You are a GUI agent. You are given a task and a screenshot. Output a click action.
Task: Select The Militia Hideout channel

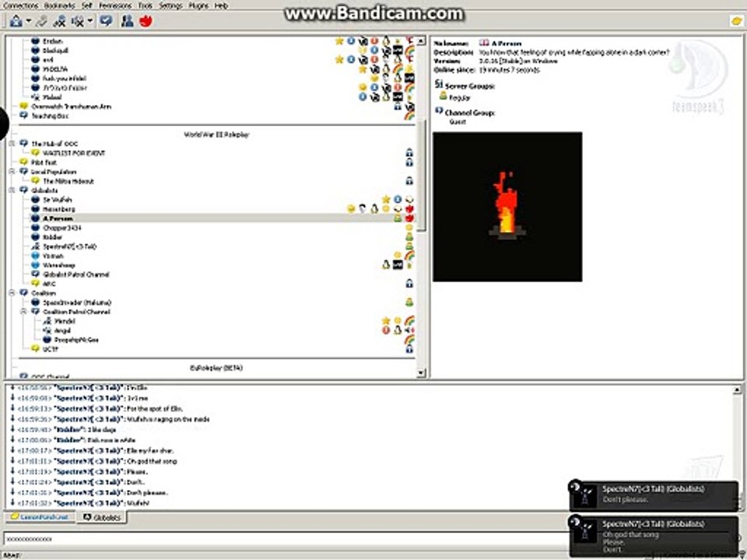[x=68, y=181]
